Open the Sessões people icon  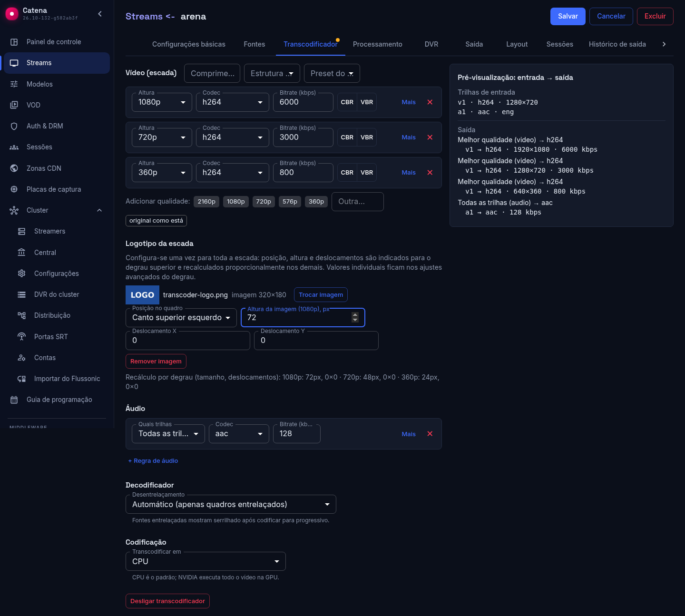coord(14,147)
